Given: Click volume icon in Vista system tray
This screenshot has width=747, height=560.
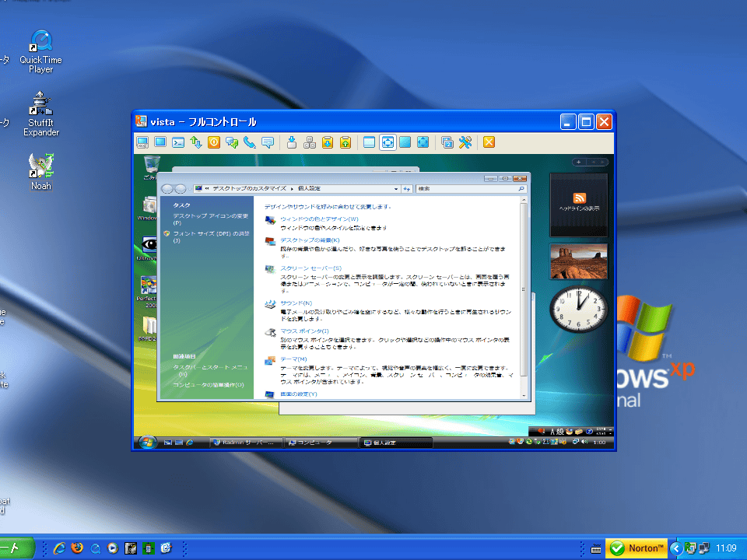Looking at the screenshot, I should 584,442.
